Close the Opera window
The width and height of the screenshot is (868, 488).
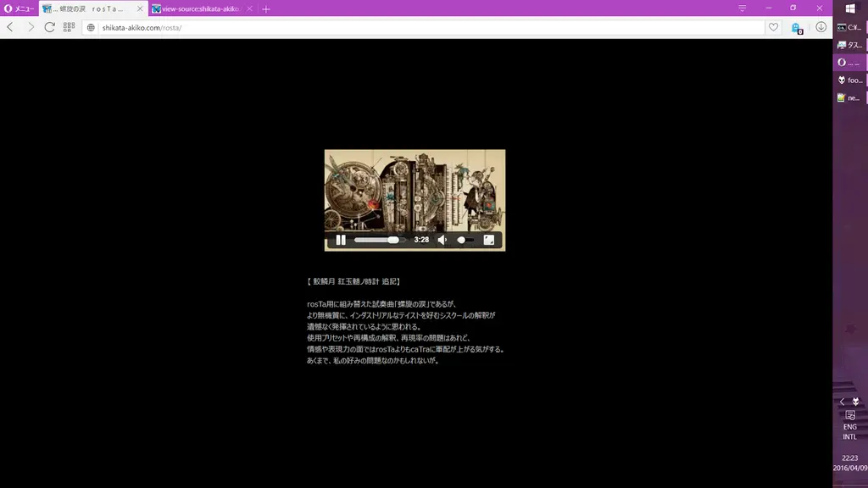pos(820,8)
